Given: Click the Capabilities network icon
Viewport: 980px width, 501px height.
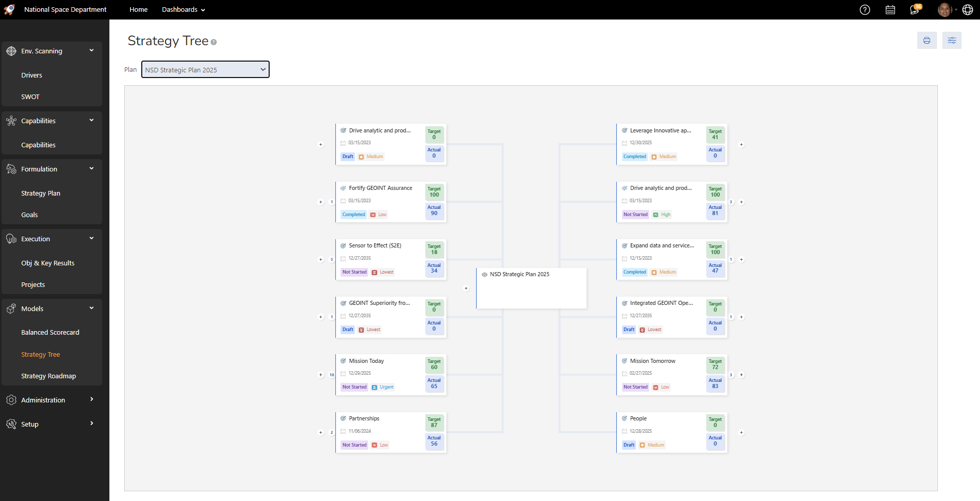Looking at the screenshot, I should pos(11,120).
